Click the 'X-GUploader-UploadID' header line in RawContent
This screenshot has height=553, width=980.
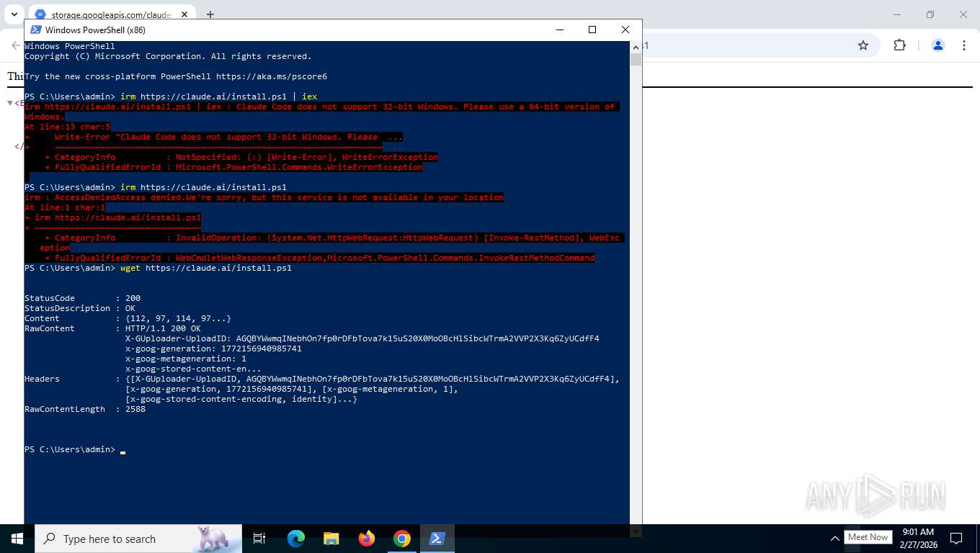click(x=362, y=338)
